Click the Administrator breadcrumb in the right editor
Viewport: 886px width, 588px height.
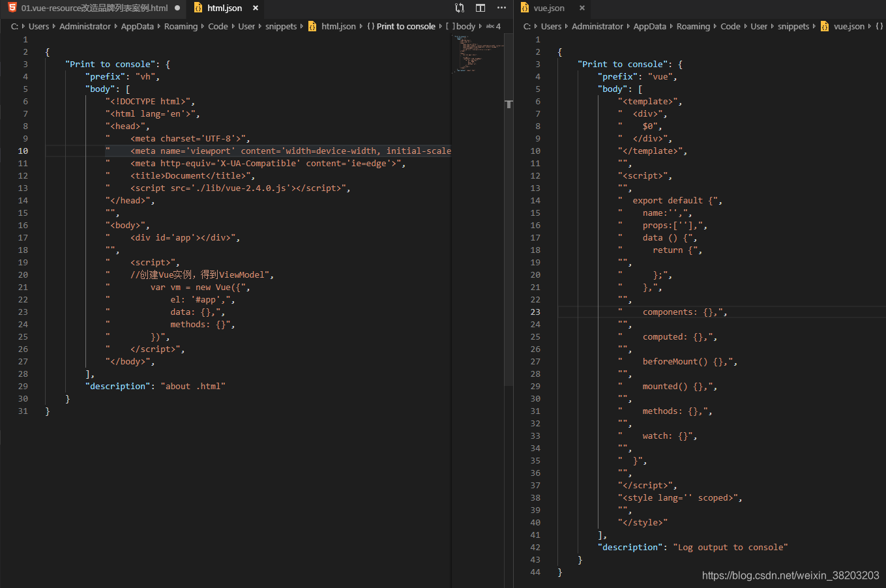tap(597, 26)
